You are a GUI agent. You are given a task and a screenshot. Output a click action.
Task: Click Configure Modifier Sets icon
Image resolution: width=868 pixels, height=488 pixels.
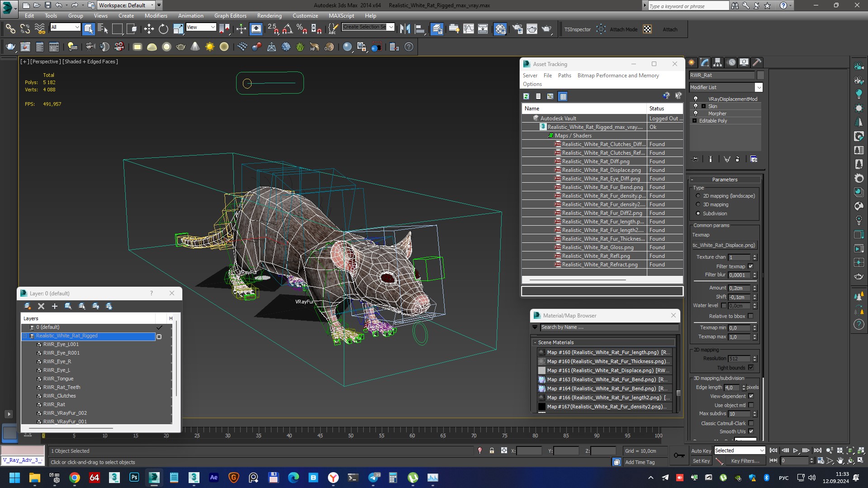point(754,159)
